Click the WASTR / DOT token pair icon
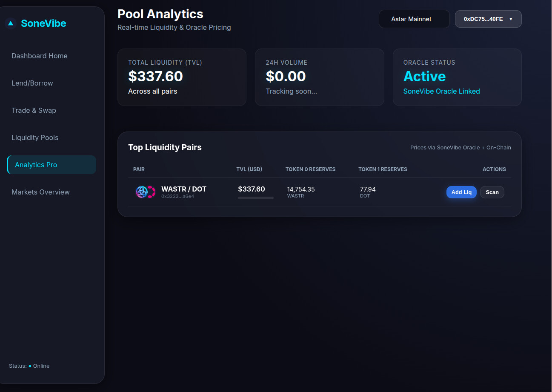The image size is (552, 392). point(146,192)
